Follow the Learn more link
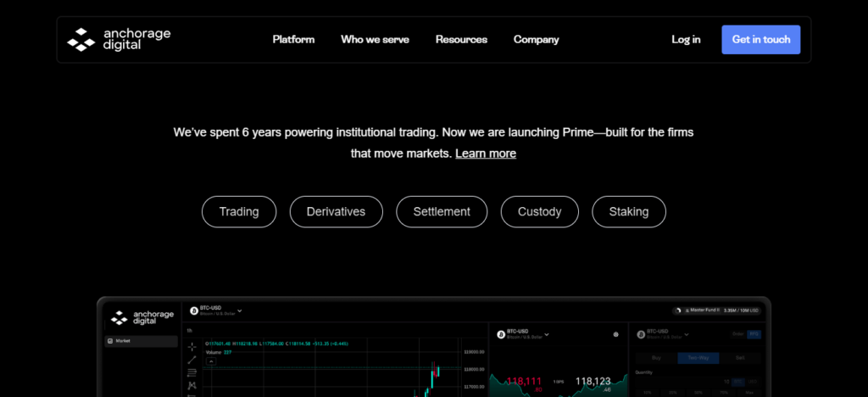The image size is (868, 397). coord(486,154)
